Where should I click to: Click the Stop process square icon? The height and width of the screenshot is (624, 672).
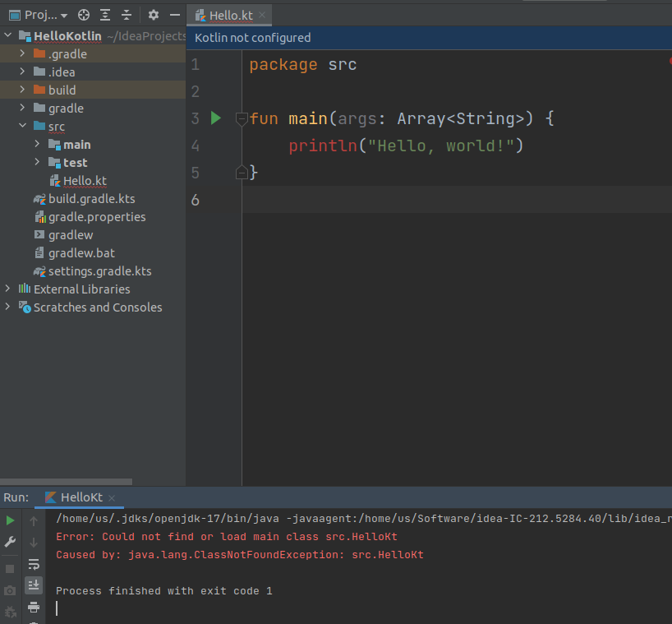tap(10, 569)
